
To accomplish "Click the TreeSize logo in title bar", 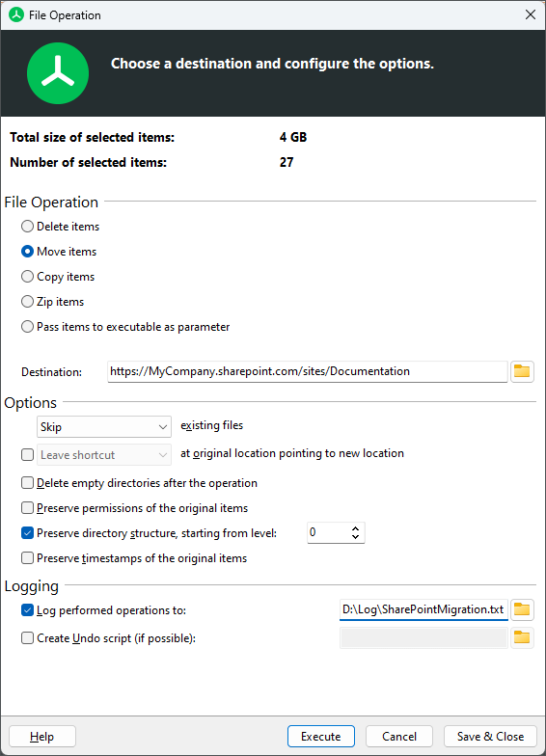I will [x=16, y=15].
